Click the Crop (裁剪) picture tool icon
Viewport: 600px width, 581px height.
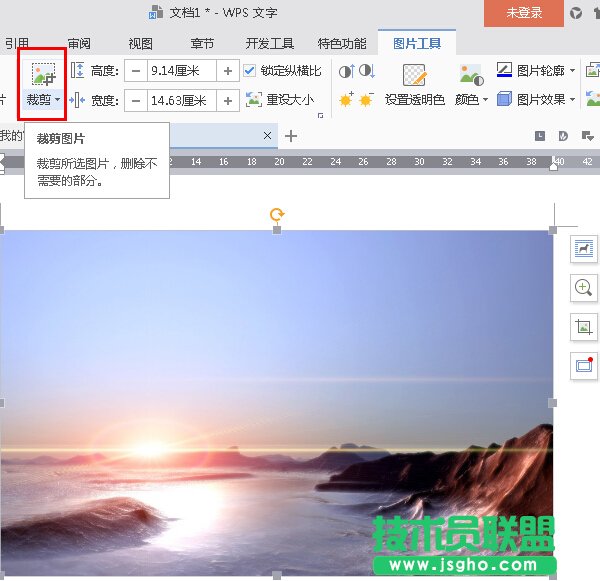43,75
